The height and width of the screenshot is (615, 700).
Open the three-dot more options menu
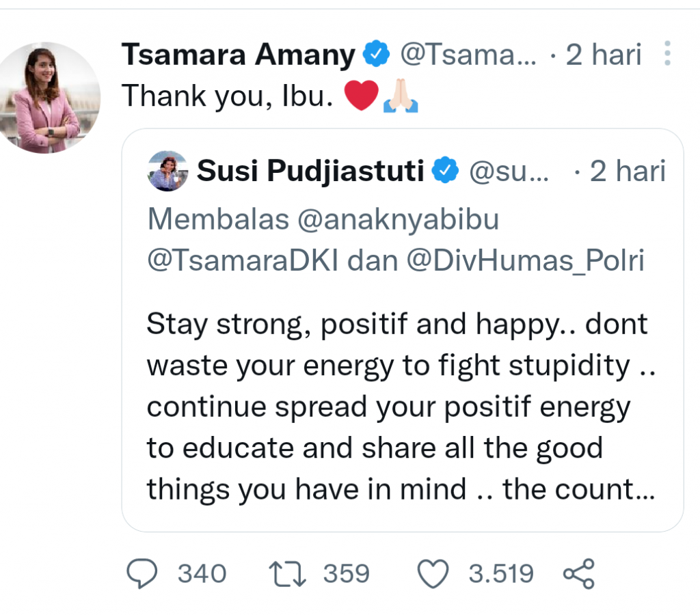(x=668, y=55)
